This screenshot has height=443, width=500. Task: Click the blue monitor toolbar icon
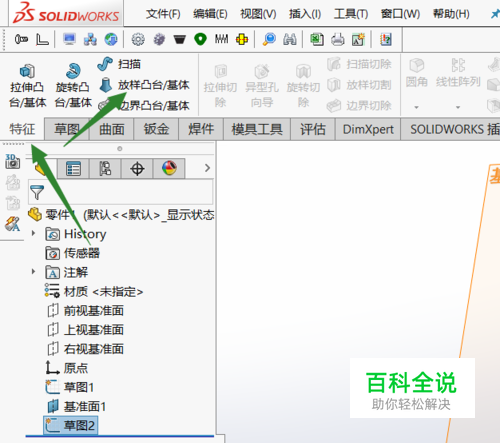tap(69, 40)
